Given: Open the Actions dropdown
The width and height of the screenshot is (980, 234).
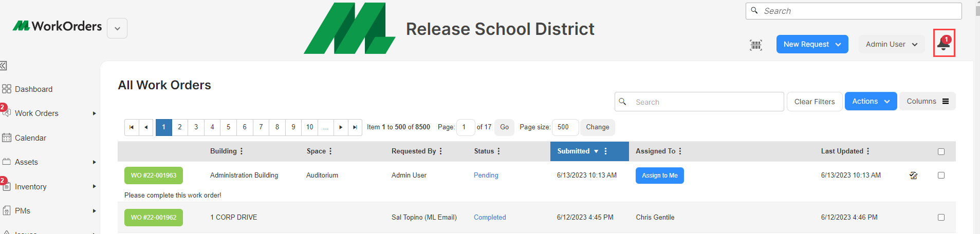Looking at the screenshot, I should click(x=871, y=101).
